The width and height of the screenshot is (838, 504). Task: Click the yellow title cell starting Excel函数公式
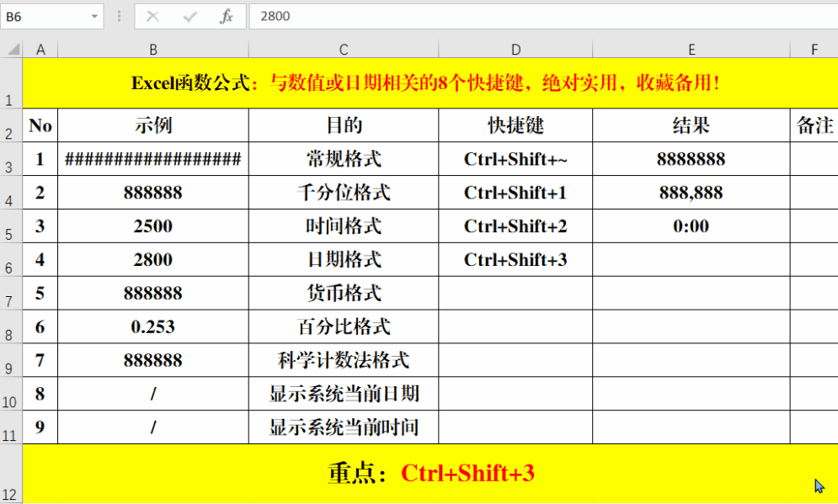pyautogui.click(x=430, y=82)
